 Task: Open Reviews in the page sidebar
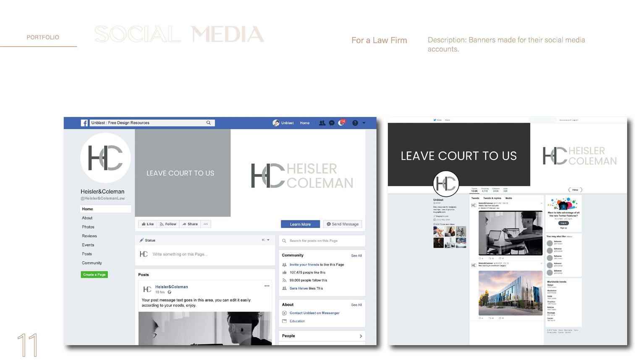tap(89, 236)
